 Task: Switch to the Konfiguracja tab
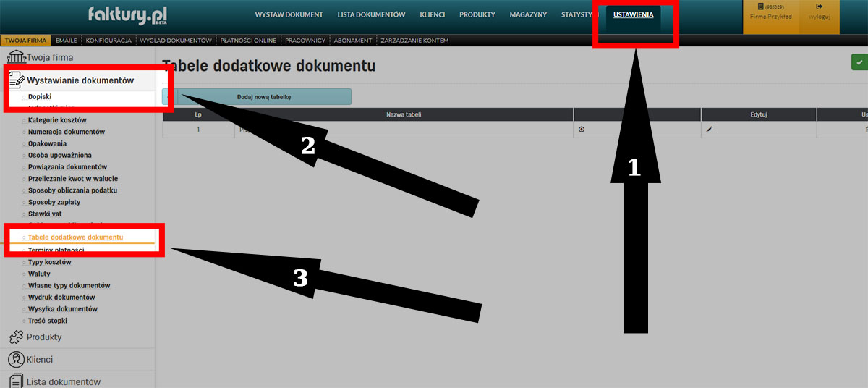(x=109, y=41)
